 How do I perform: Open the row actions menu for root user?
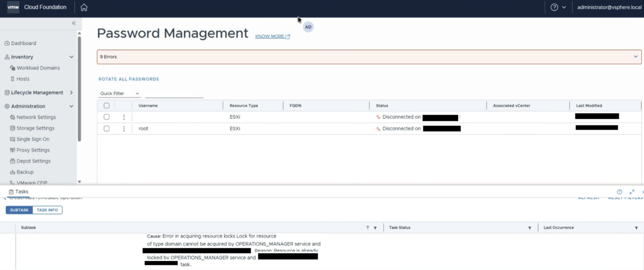click(x=124, y=129)
